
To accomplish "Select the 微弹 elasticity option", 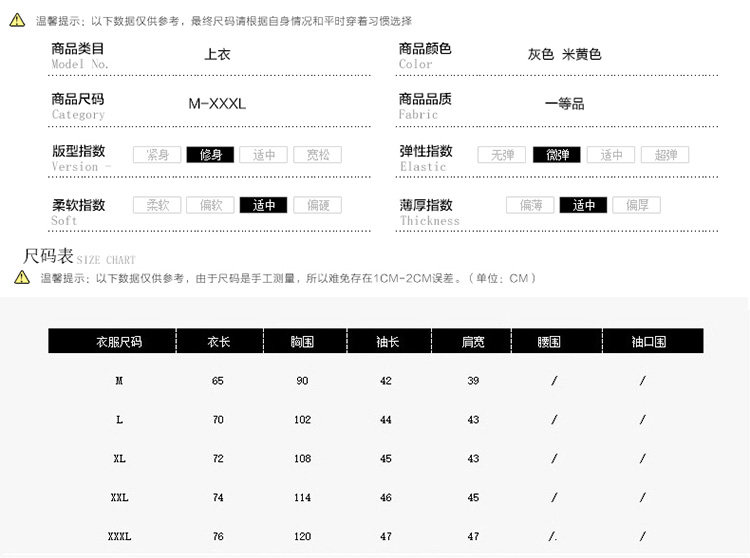I will pos(557,155).
